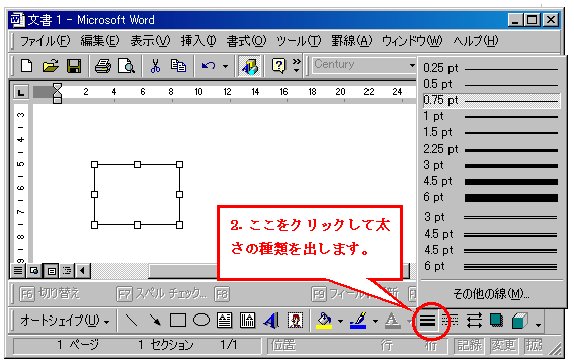
Task: Click the Line Style icon in drawing toolbar
Action: pos(427,321)
